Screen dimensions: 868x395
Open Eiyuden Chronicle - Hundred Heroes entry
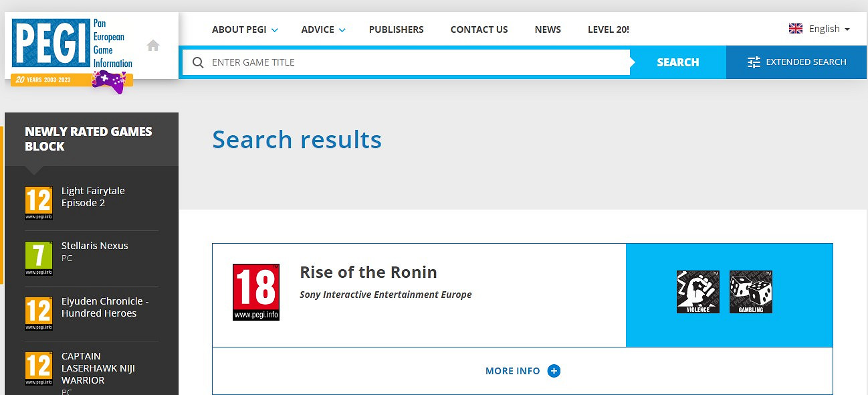click(x=104, y=307)
